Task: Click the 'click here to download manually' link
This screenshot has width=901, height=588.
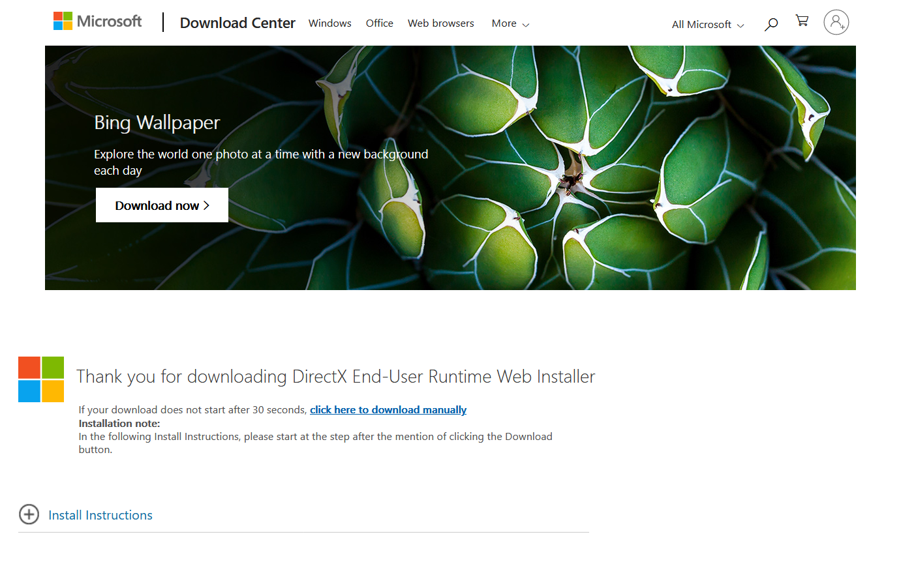Action: pos(388,409)
